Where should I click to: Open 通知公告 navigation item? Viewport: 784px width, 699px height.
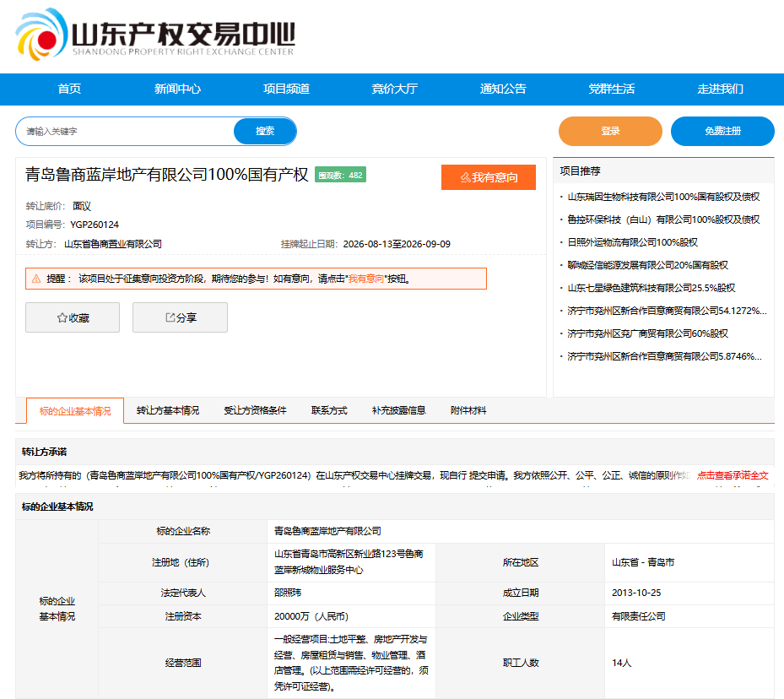click(x=503, y=89)
